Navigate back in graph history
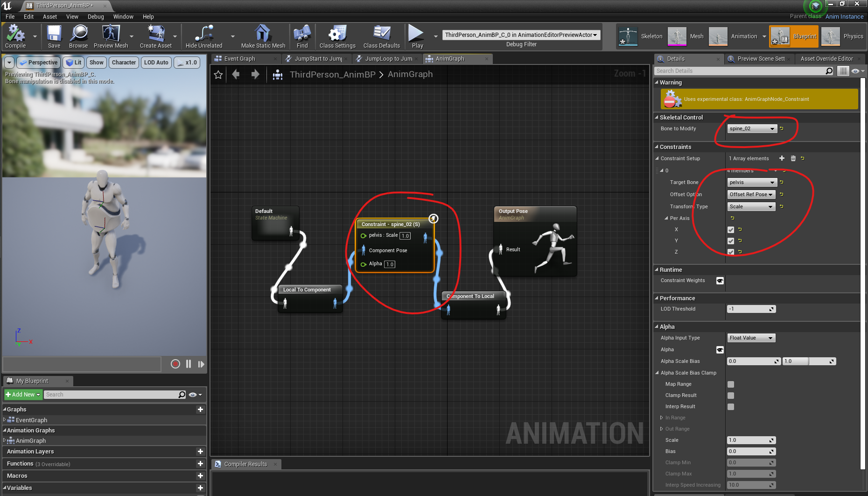The height and width of the screenshot is (496, 868). (x=236, y=75)
